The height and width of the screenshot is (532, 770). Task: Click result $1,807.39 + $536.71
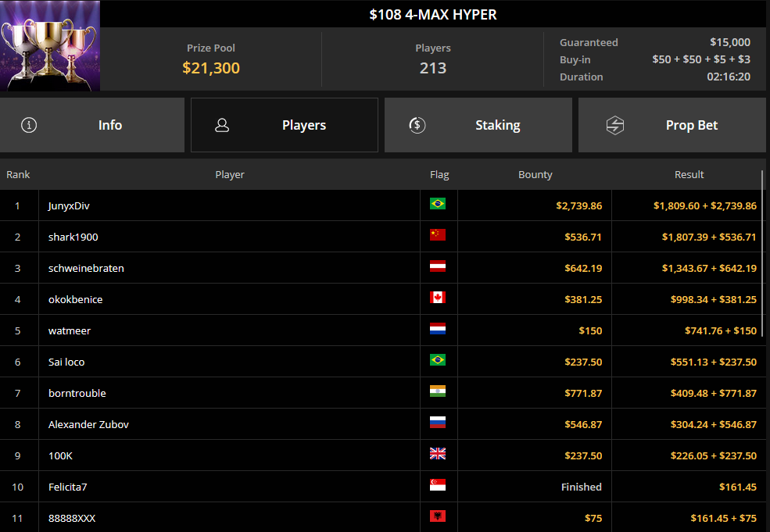(x=709, y=237)
